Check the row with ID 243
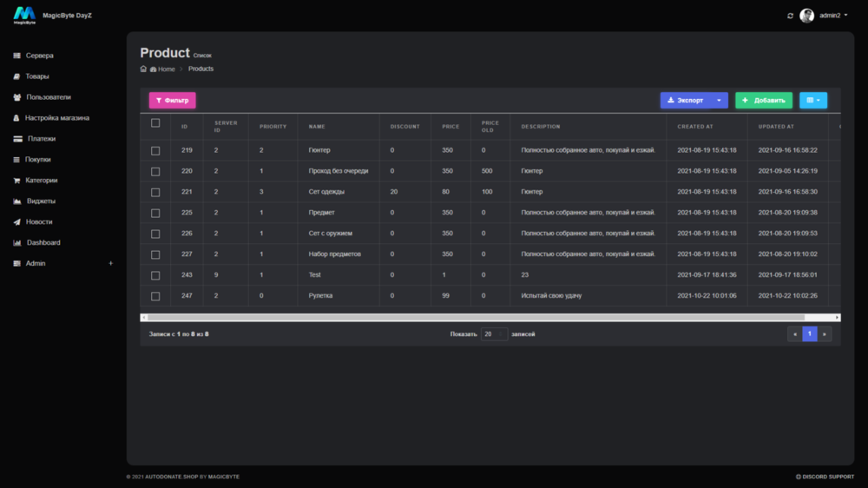The height and width of the screenshot is (488, 868). 155,275
